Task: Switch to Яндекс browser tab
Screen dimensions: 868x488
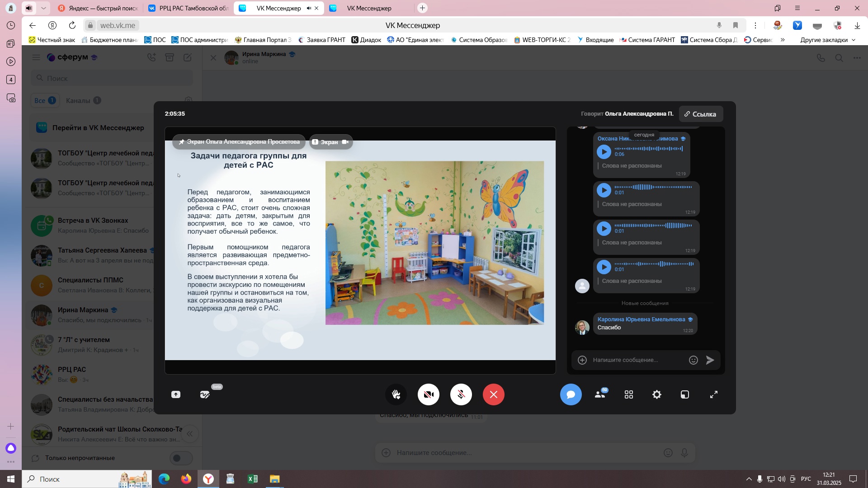Action: (x=99, y=8)
